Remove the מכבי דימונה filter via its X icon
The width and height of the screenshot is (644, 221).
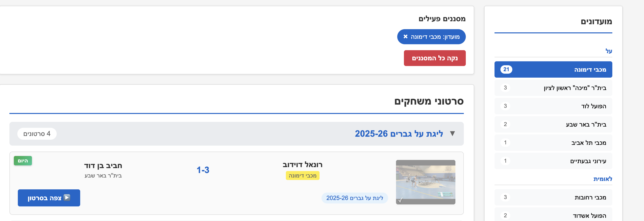(x=405, y=37)
